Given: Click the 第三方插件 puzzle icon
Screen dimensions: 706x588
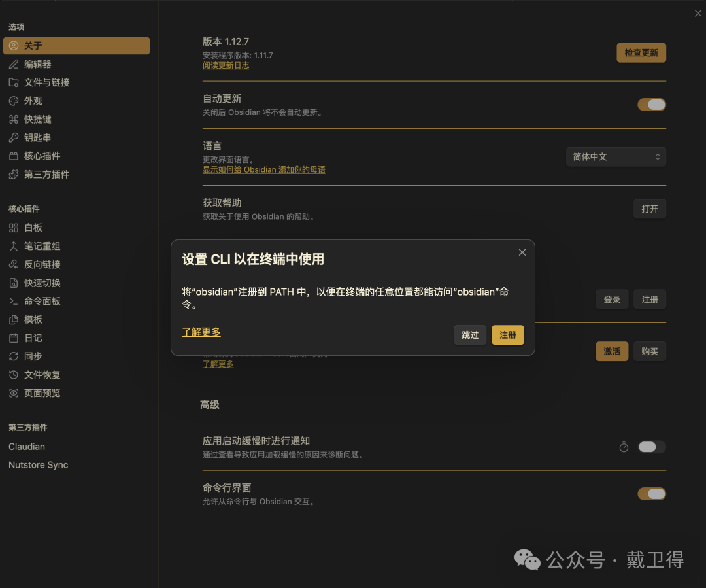Looking at the screenshot, I should (x=14, y=175).
